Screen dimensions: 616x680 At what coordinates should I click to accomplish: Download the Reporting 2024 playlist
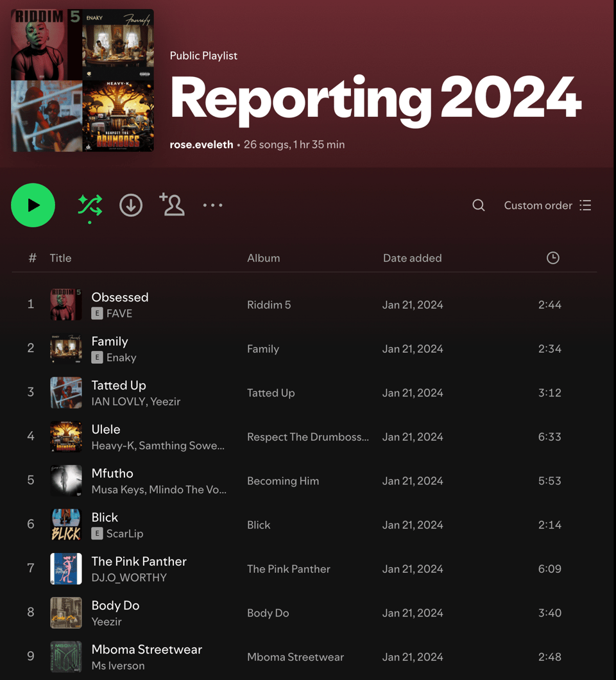pyautogui.click(x=130, y=205)
